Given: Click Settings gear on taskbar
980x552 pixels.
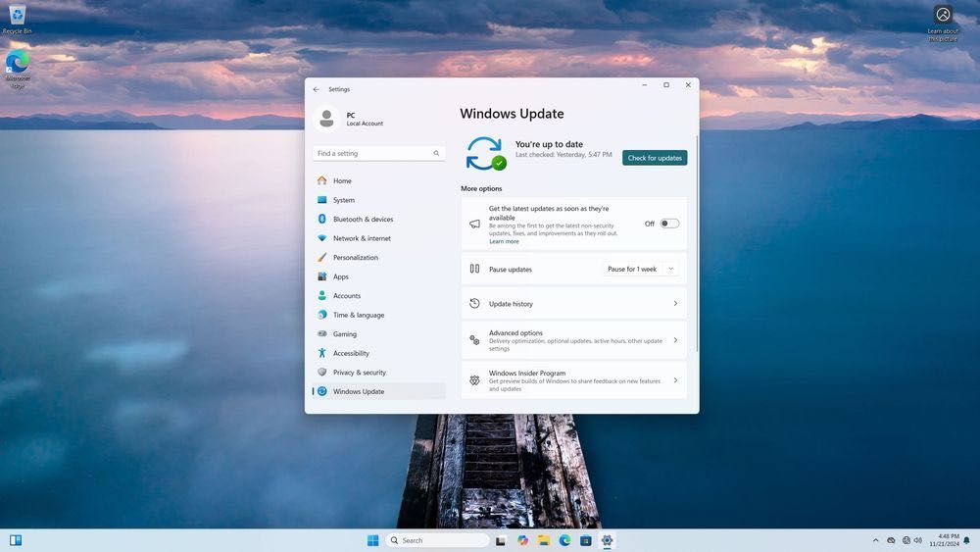Looking at the screenshot, I should click(x=607, y=540).
